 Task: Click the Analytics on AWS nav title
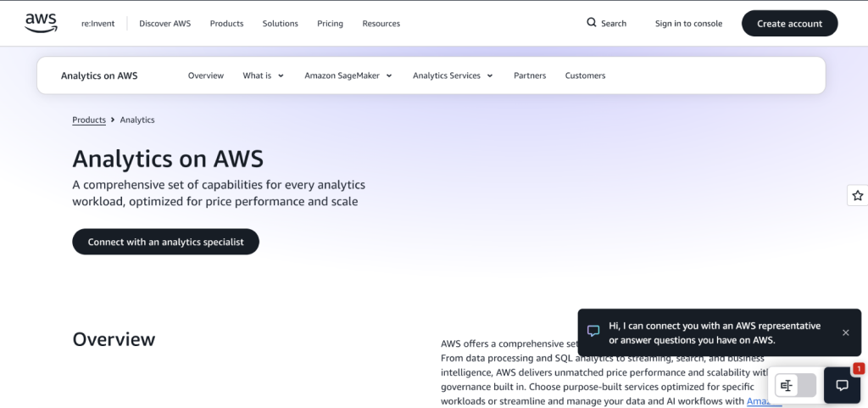point(99,75)
